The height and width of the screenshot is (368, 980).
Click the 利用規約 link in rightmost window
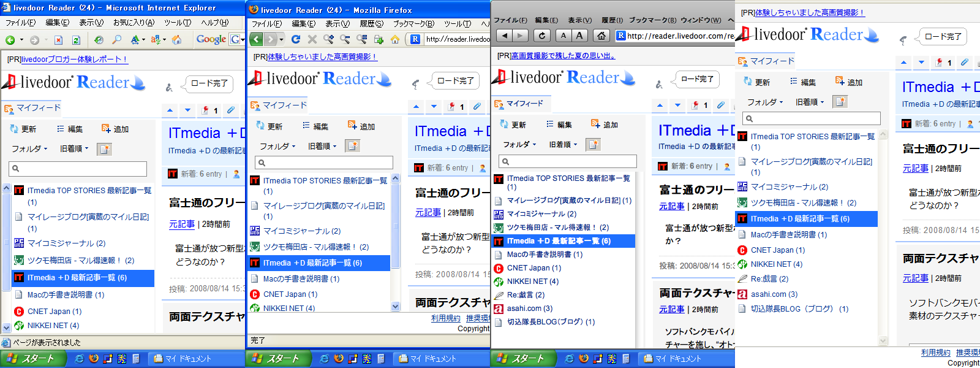click(935, 352)
